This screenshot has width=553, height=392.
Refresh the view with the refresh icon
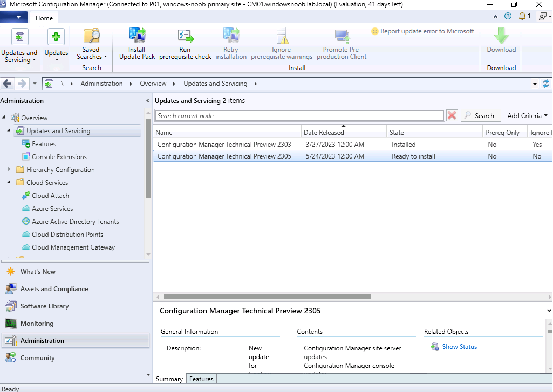point(546,84)
